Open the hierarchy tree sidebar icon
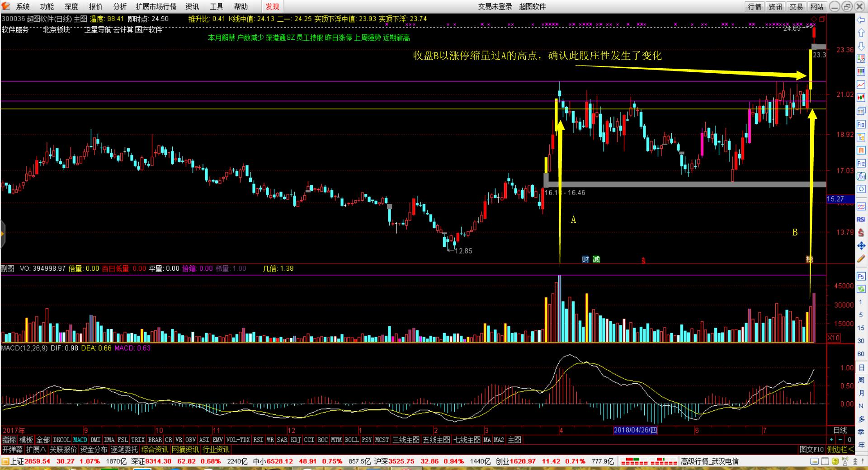This screenshot has height=470, width=868. (x=861, y=137)
